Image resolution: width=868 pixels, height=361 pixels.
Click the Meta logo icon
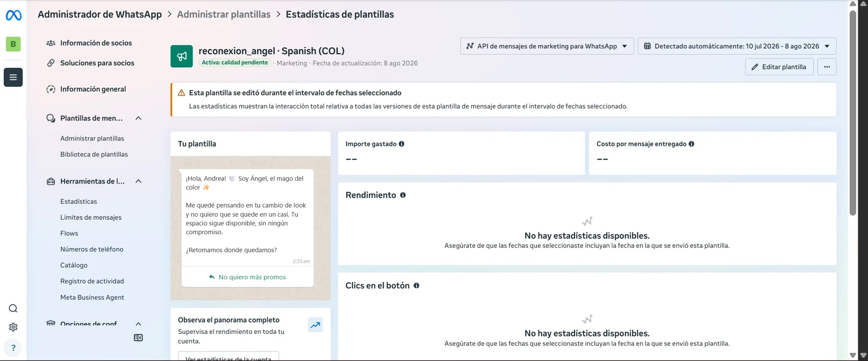pyautogui.click(x=14, y=16)
